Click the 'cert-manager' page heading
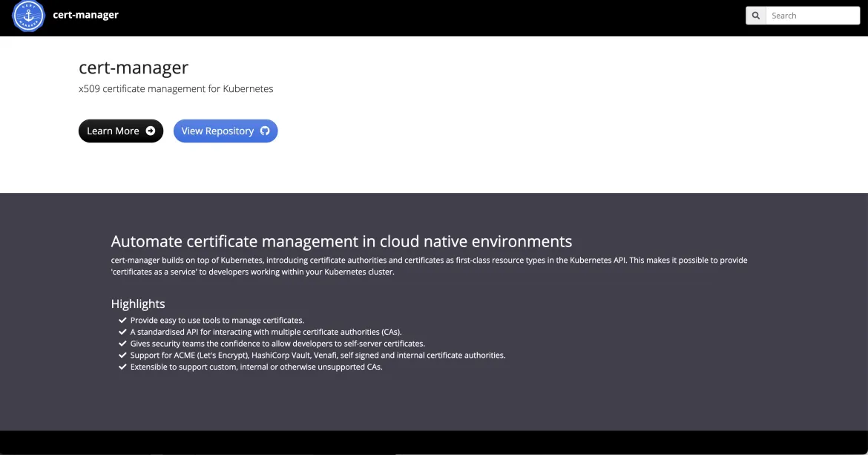Viewport: 868px width, 455px height. 134,68
